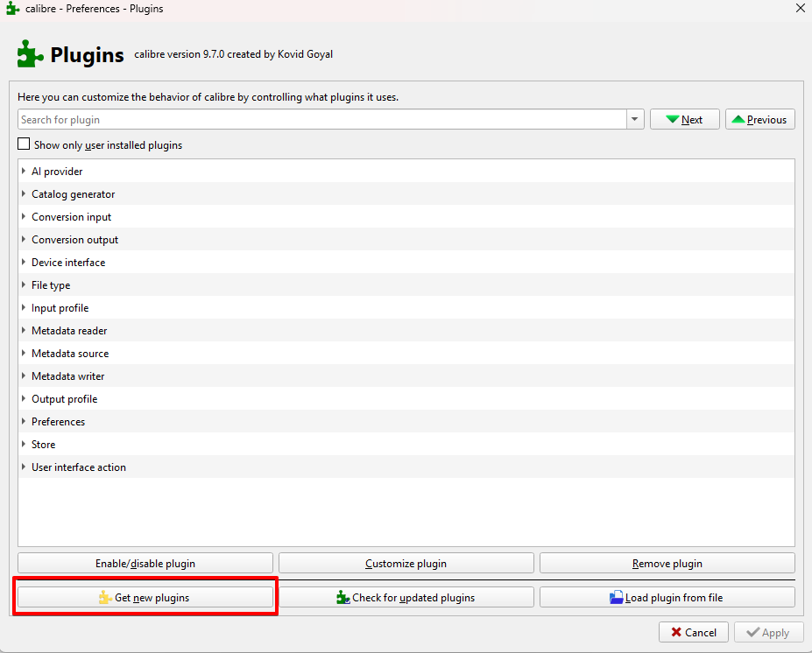Click the red X icon on Cancel

coord(676,632)
